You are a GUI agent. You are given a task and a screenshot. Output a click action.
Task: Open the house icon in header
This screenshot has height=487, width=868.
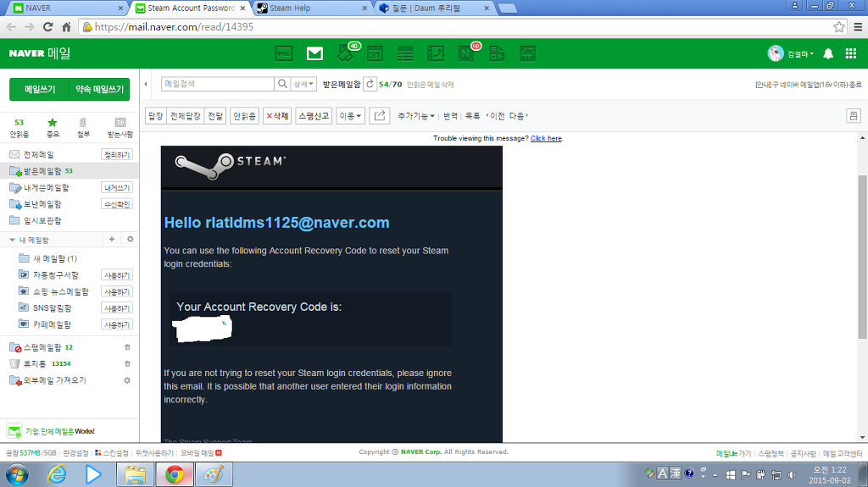point(527,53)
